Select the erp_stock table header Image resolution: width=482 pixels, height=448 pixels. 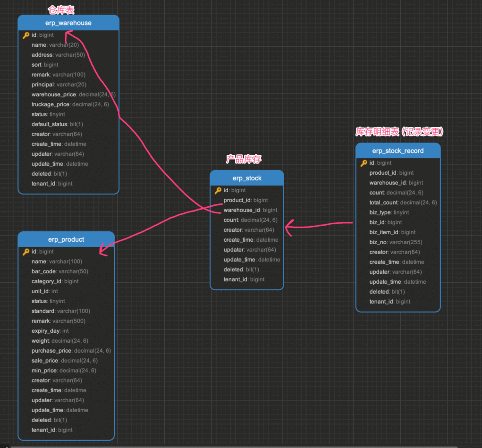pyautogui.click(x=247, y=178)
